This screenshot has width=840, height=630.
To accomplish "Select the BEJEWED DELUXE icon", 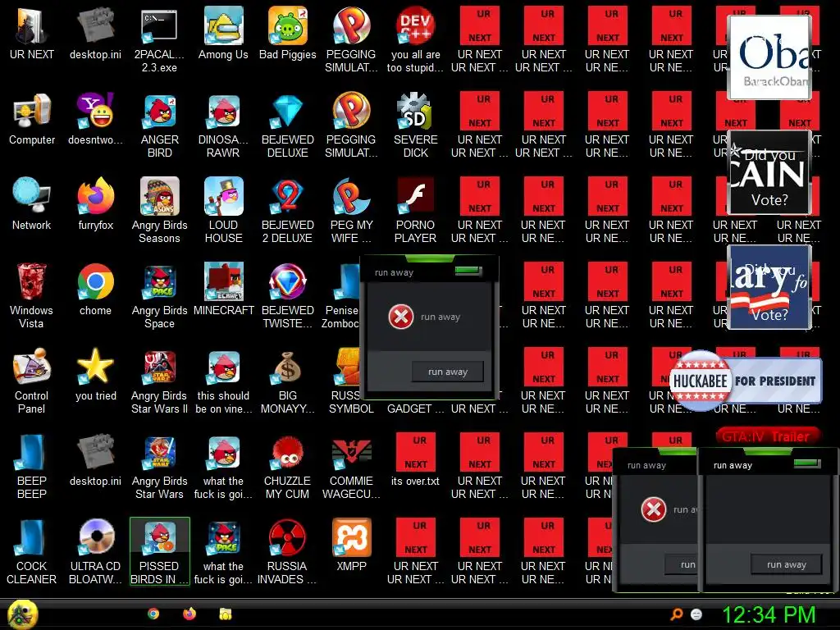I will [x=288, y=125].
